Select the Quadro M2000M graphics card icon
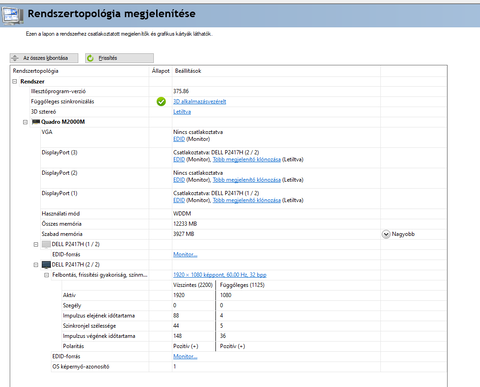The image size is (480, 387). (x=36, y=122)
